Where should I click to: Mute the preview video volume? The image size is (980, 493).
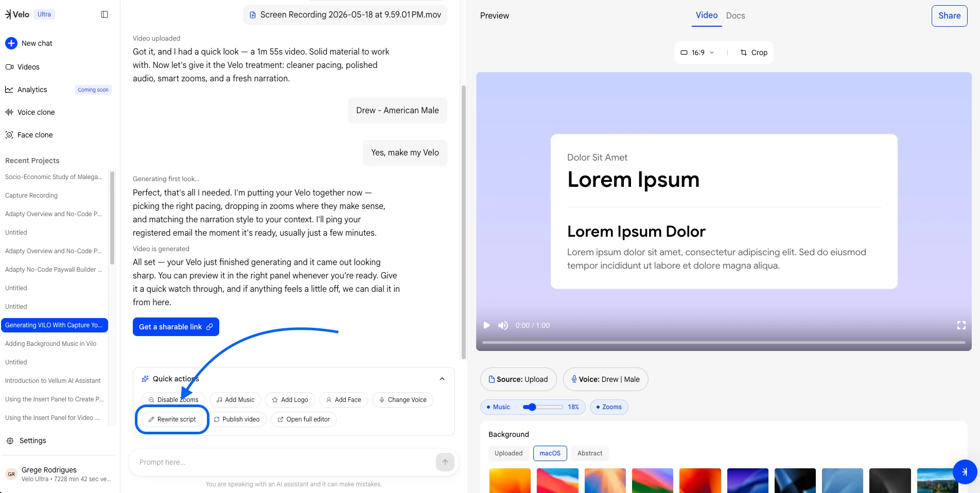point(503,325)
